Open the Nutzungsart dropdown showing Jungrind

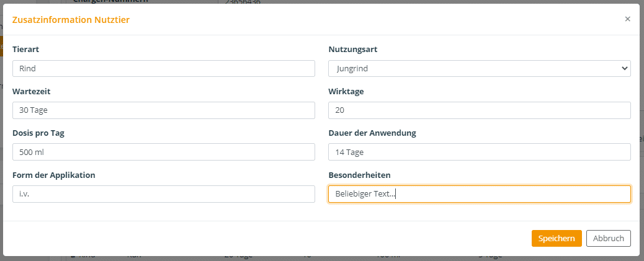point(480,69)
